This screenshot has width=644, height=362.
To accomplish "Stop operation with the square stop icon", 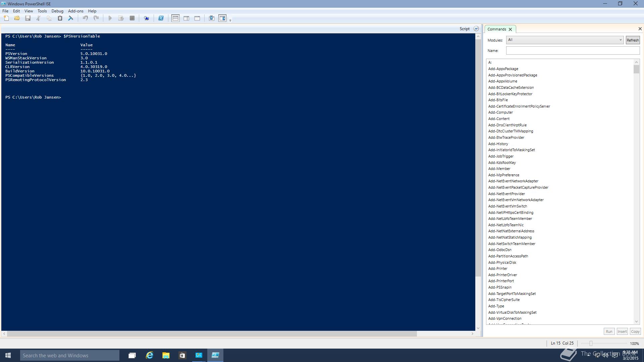I will [x=132, y=18].
